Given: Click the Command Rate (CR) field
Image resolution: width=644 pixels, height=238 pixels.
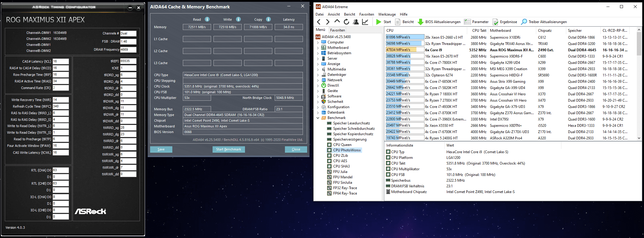Looking at the screenshot, I should click(61, 88).
